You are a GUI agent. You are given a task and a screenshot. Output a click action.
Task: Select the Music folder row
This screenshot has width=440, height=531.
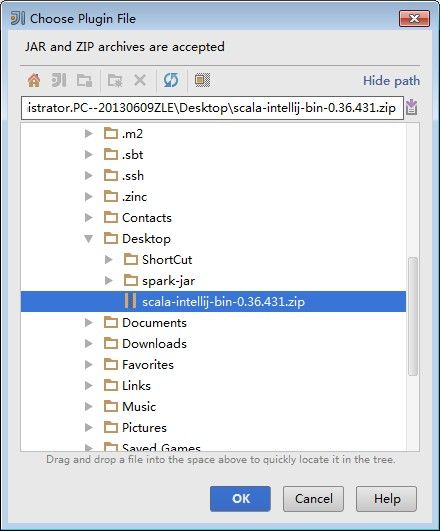tap(213, 406)
